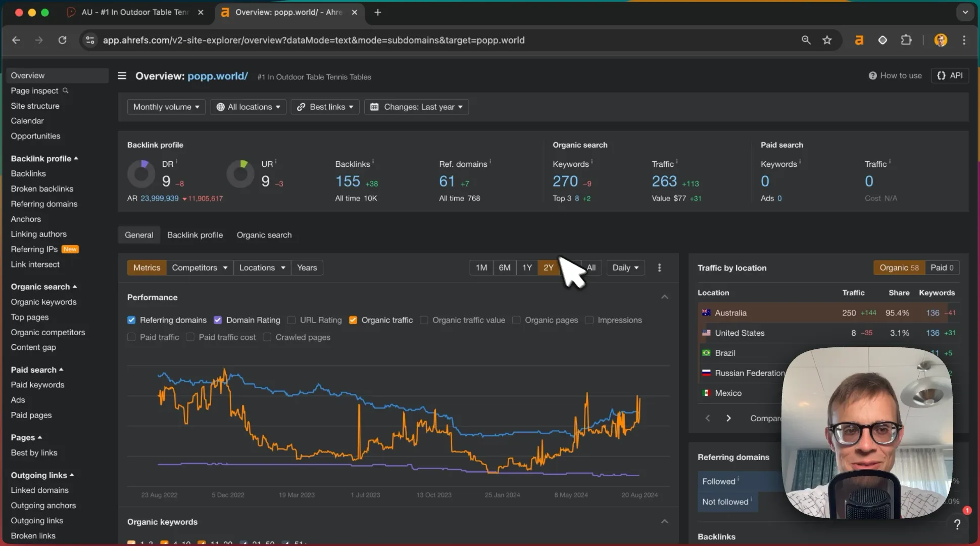Collapse the Performance section chevron
980x546 pixels.
(665, 297)
